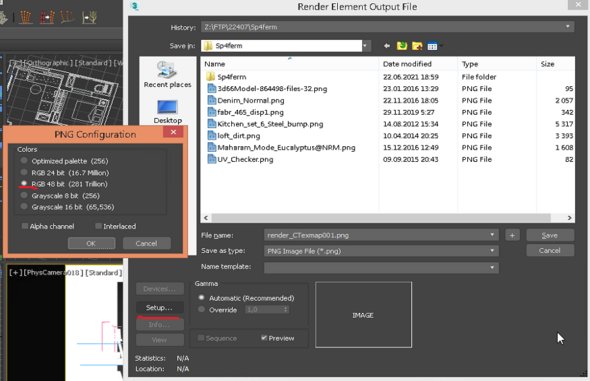Click Cancel in PNG Configuration
The width and height of the screenshot is (590, 381).
point(146,243)
